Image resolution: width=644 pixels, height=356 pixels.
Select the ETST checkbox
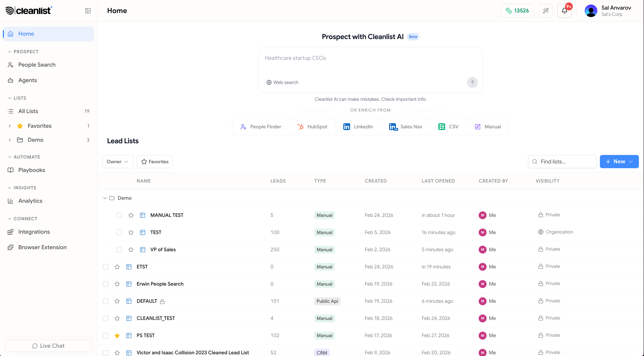coord(106,267)
